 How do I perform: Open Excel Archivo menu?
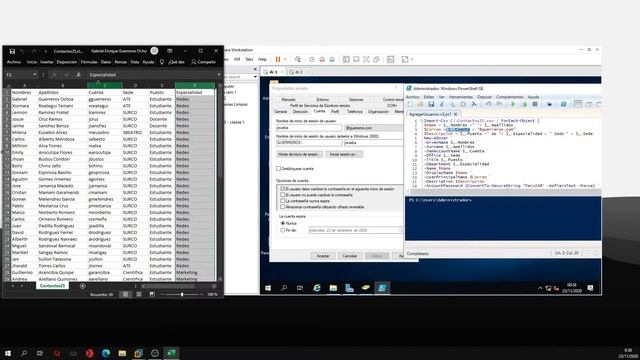click(x=13, y=62)
